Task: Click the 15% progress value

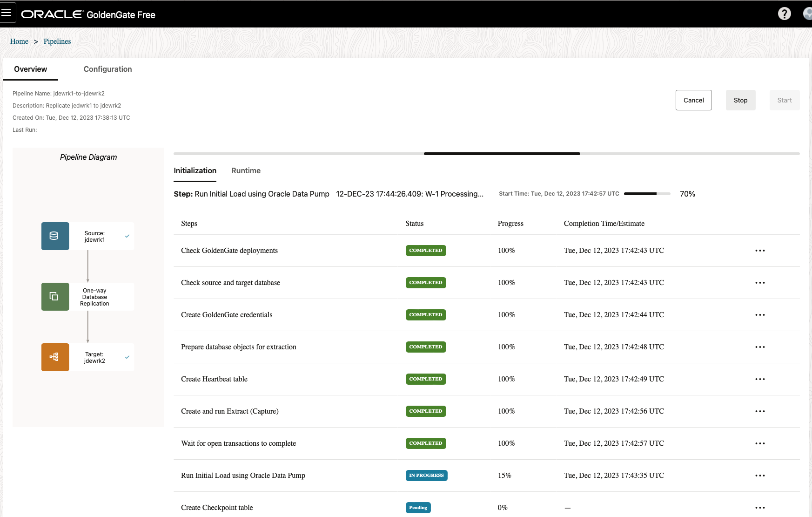Action: point(504,476)
